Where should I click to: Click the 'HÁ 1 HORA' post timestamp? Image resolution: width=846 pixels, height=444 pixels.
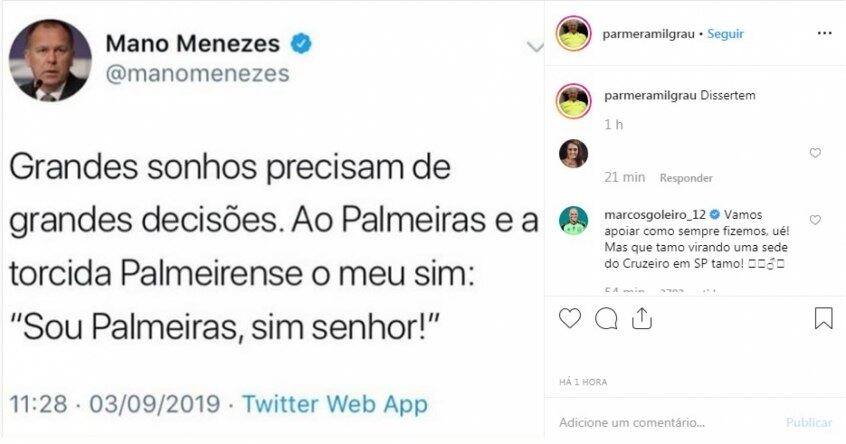click(583, 382)
